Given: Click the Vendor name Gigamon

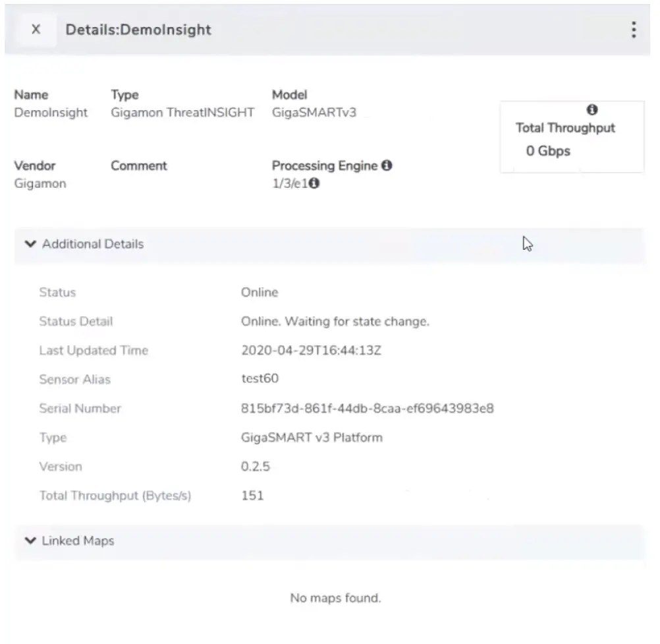Looking at the screenshot, I should (x=40, y=183).
